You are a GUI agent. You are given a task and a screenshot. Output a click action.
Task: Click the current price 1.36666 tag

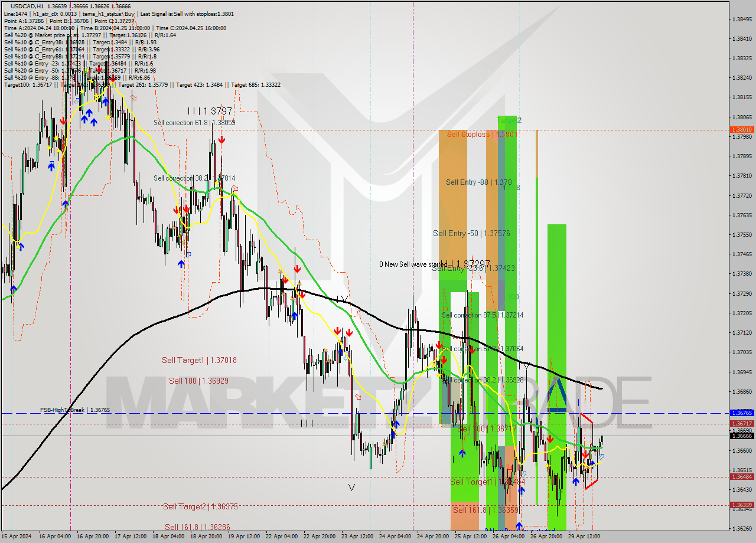pyautogui.click(x=742, y=436)
